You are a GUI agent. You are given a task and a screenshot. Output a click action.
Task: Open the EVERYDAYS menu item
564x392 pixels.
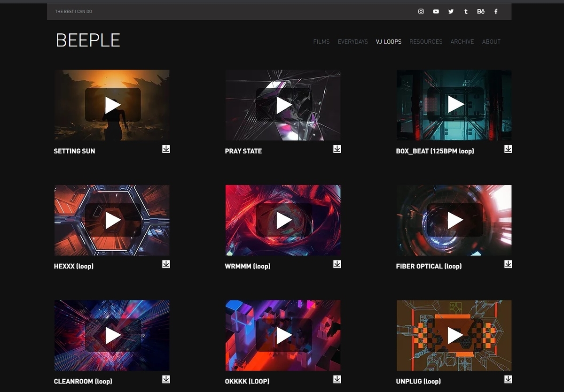point(353,42)
